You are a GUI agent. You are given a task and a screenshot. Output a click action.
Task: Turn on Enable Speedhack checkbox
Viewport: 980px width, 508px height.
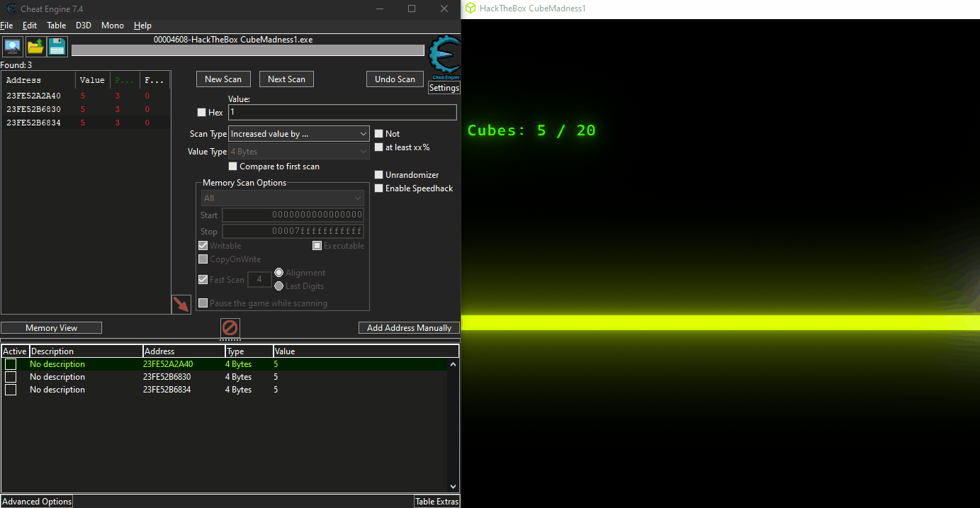[x=379, y=188]
